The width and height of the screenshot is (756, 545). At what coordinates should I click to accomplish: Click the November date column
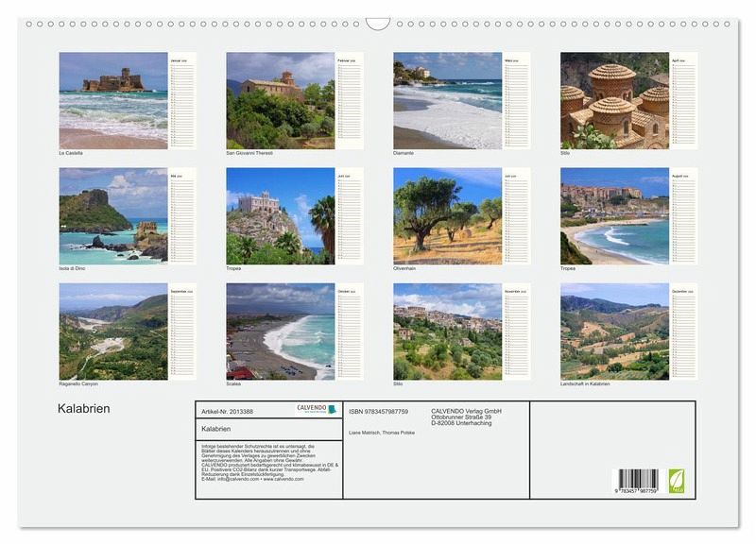point(517,332)
